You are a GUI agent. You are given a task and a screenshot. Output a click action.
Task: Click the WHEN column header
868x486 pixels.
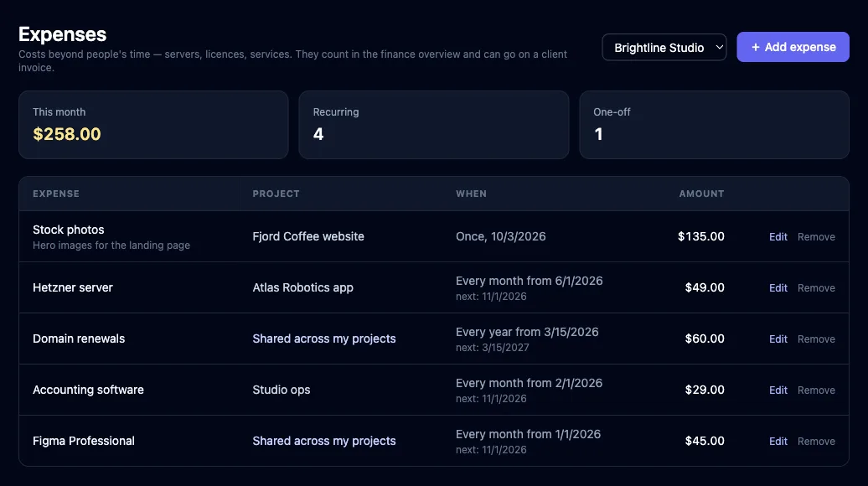coord(471,194)
